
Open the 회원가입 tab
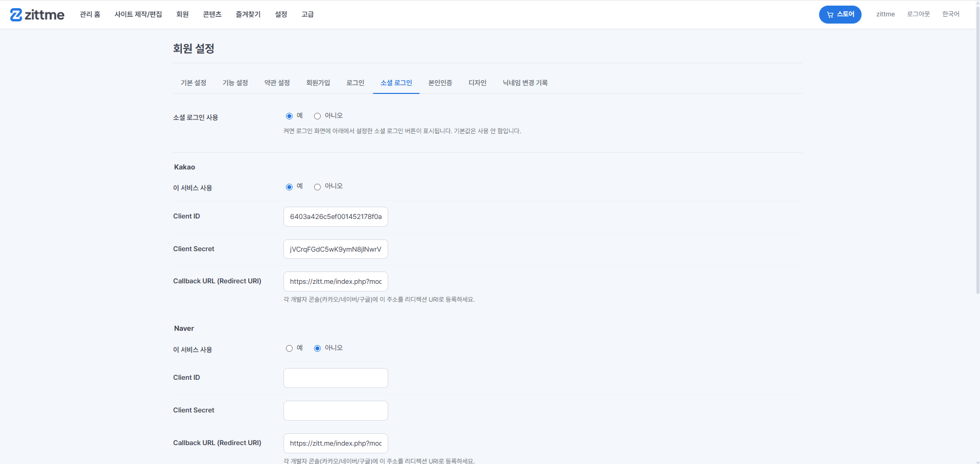(318, 83)
